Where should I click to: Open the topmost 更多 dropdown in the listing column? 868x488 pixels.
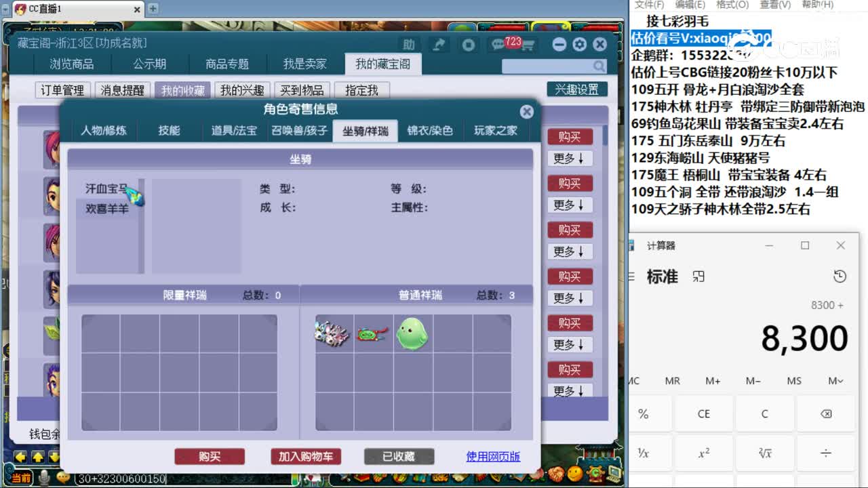(x=570, y=159)
